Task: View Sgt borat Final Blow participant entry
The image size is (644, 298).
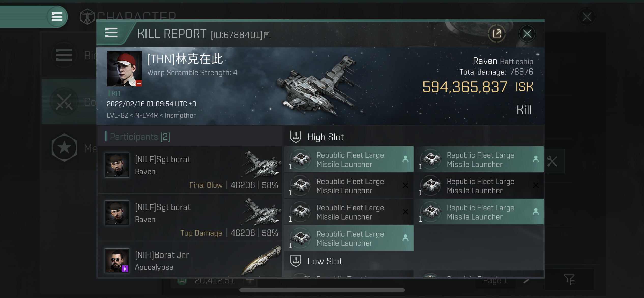Action: tap(190, 170)
